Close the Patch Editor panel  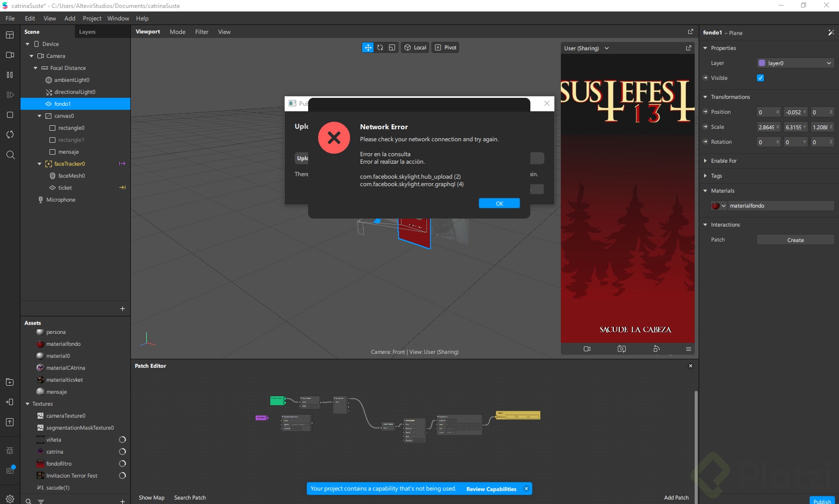click(691, 366)
